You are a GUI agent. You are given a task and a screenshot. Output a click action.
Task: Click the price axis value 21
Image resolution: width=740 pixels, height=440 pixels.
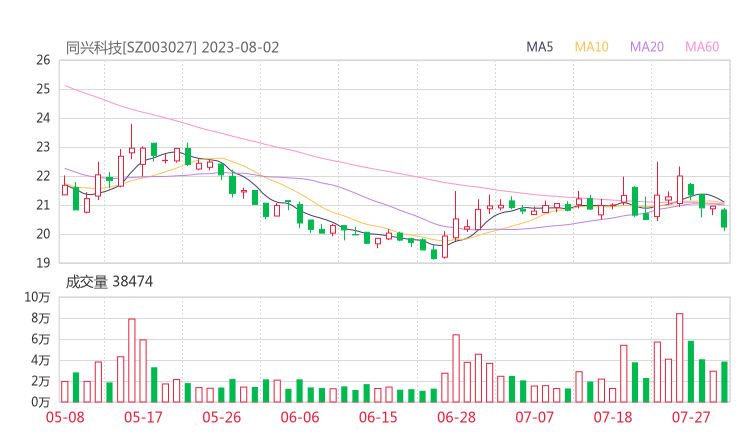43,205
